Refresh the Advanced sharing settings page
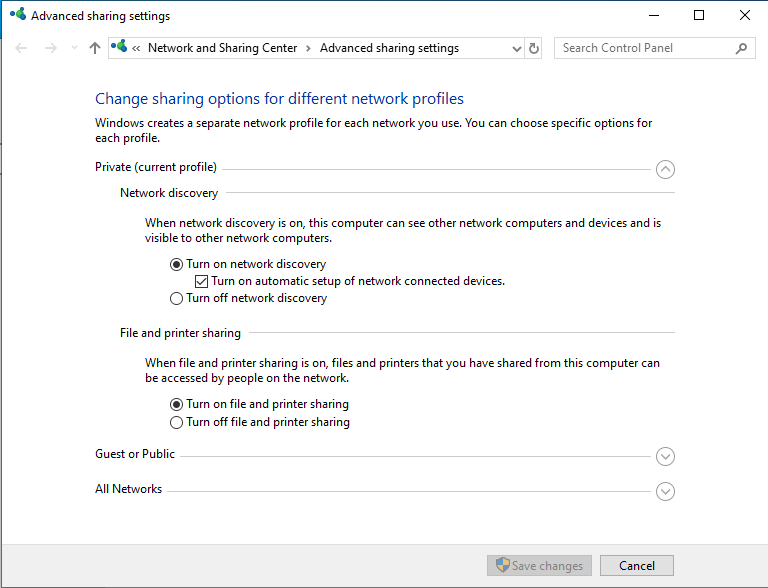 click(x=534, y=49)
